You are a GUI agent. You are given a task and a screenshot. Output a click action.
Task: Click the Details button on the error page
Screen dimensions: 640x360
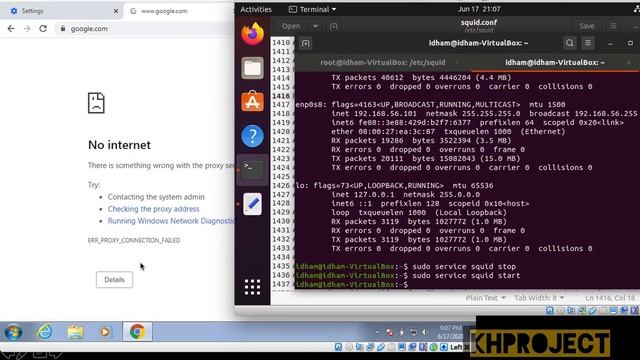coord(114,280)
